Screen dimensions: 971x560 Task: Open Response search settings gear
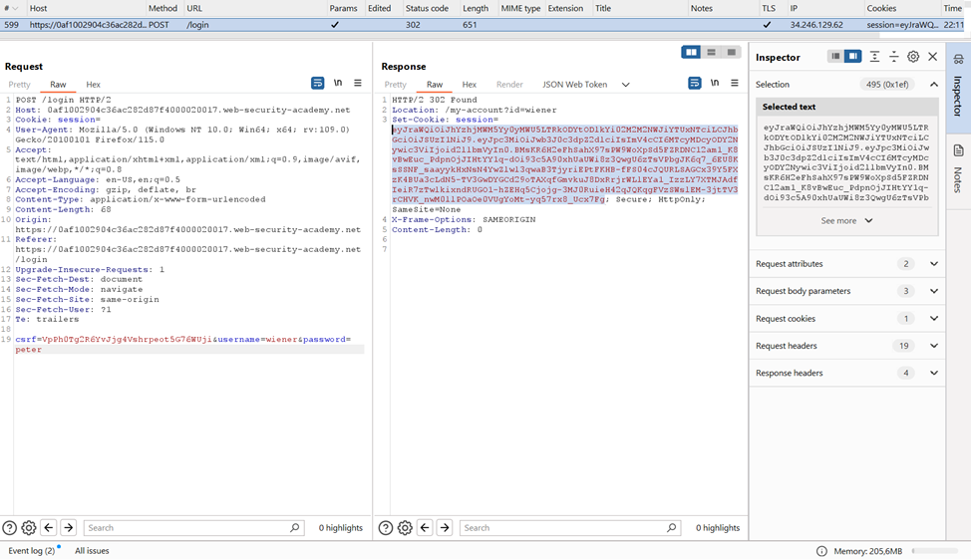pyautogui.click(x=405, y=528)
